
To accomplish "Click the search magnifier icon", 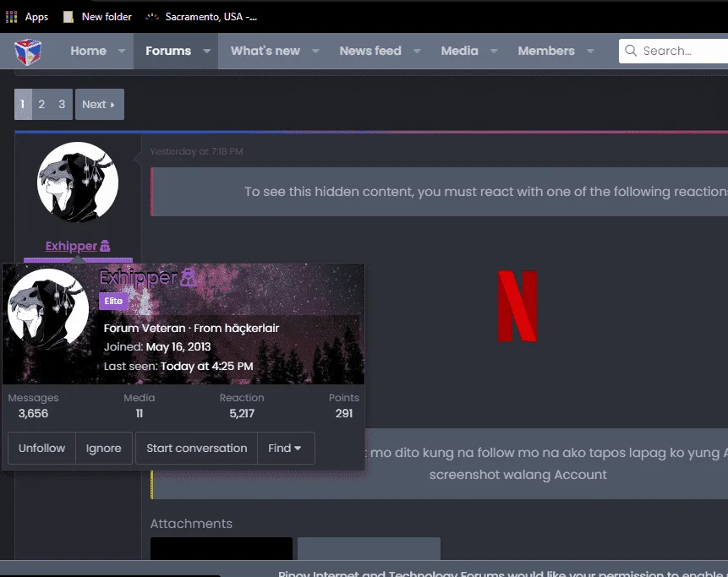I will tap(631, 51).
